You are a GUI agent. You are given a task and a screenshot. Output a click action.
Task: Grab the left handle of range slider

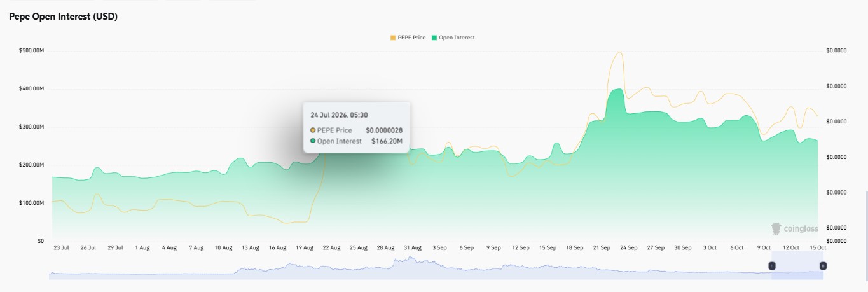pyautogui.click(x=773, y=266)
